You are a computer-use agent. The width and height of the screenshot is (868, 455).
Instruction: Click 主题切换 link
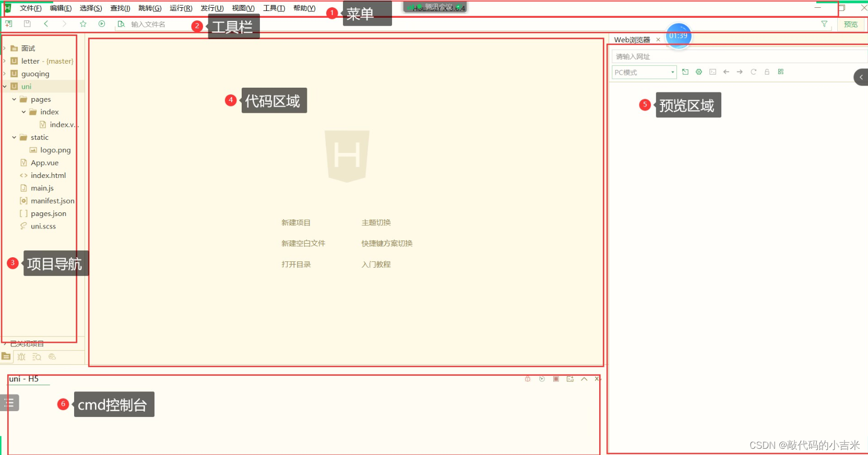click(x=376, y=223)
